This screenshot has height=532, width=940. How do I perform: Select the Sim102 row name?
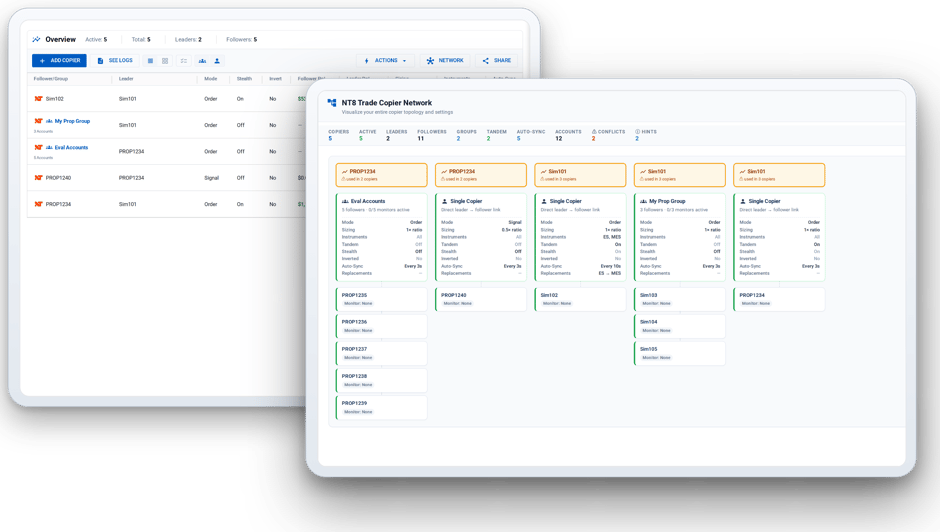[55, 99]
